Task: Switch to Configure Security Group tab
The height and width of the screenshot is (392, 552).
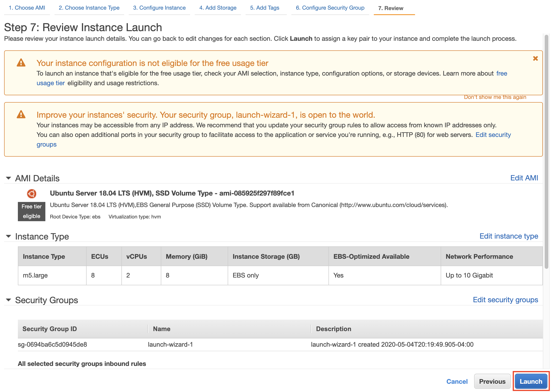Action: tap(330, 8)
